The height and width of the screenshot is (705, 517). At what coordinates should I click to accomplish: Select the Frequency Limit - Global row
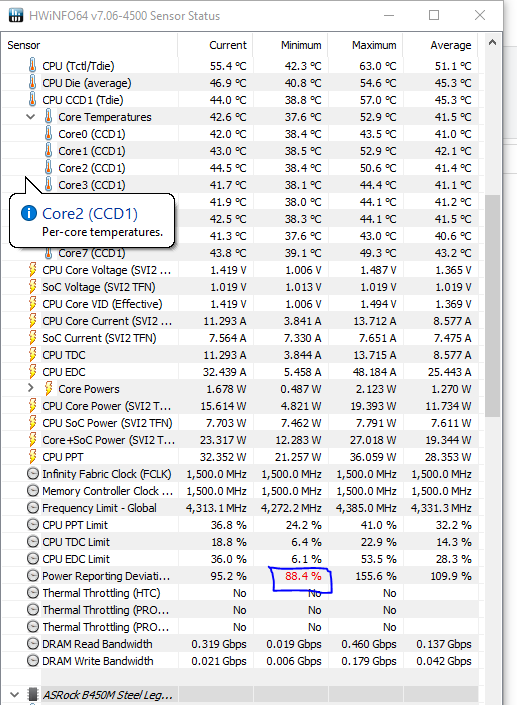(x=239, y=508)
